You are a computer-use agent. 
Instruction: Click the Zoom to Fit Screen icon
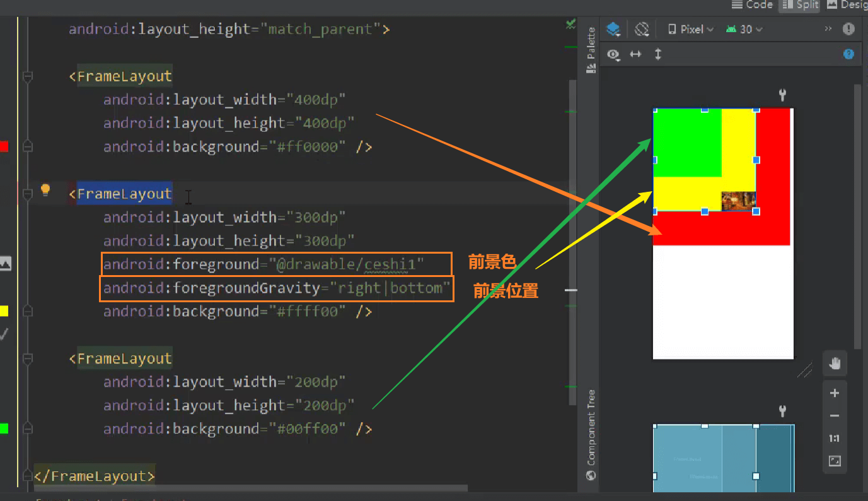[835, 461]
